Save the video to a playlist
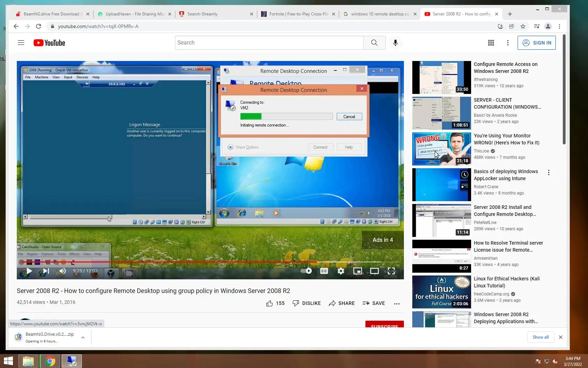 point(374,303)
